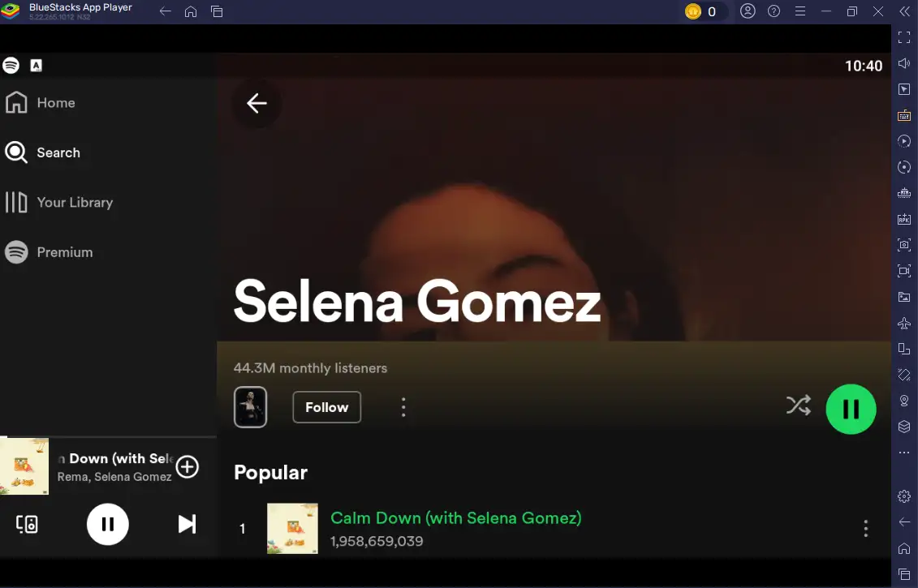Screen dimensions: 918x588
Task: Toggle airplane mode icon in side toolbar
Action: coord(904,322)
